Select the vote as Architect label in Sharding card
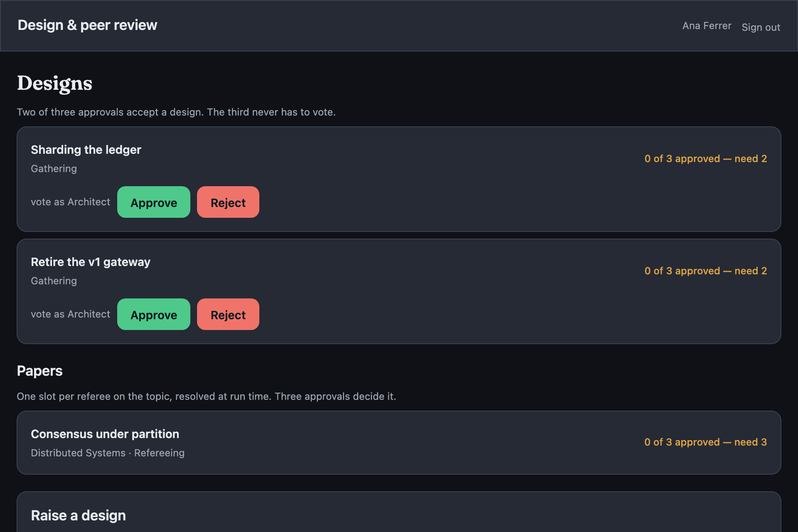Viewport: 798px width, 532px height. (x=71, y=202)
